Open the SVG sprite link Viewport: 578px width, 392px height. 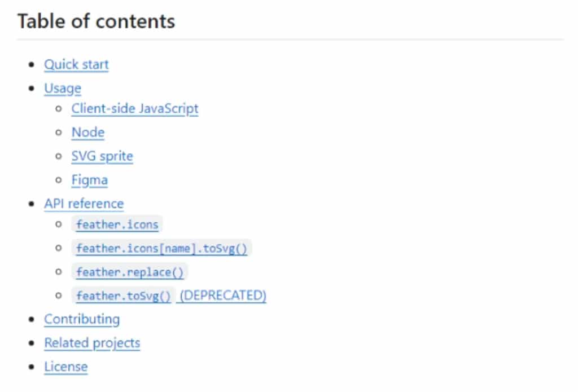click(102, 156)
